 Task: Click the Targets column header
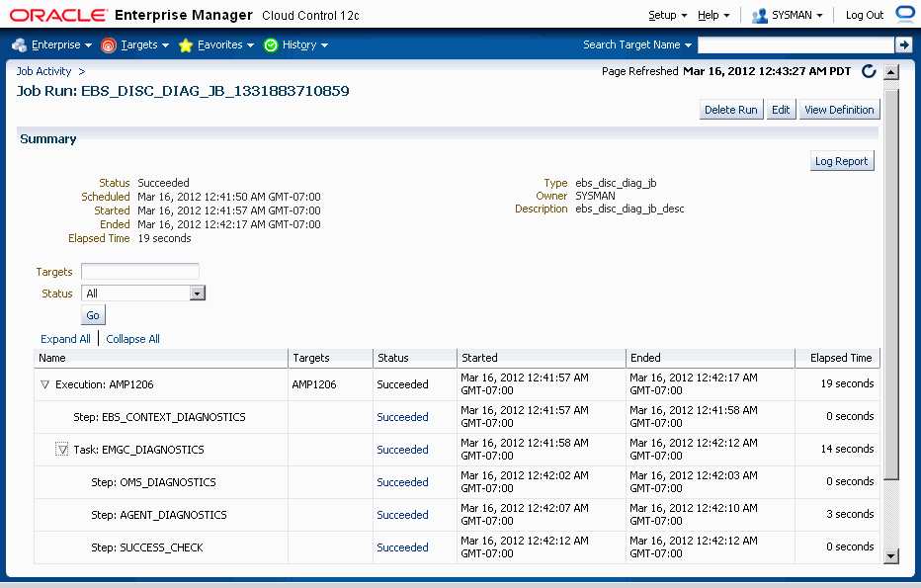tap(331, 358)
